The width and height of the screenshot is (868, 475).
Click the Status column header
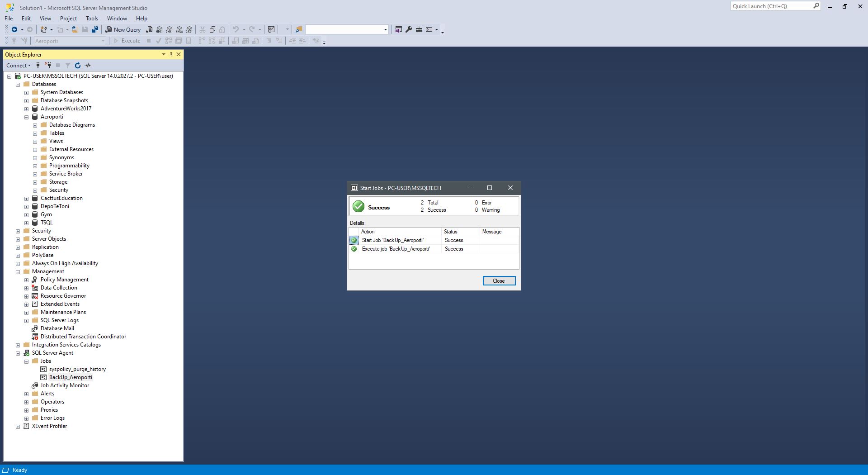click(x=460, y=232)
